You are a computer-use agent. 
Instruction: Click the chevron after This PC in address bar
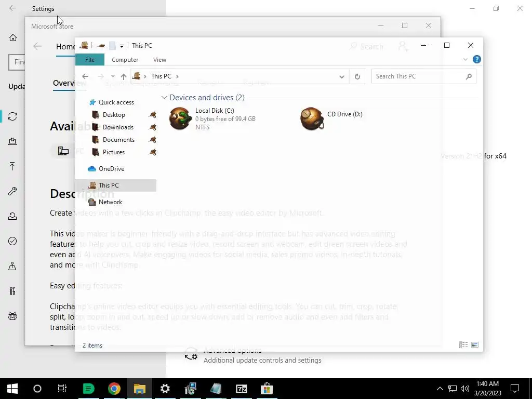(x=177, y=76)
